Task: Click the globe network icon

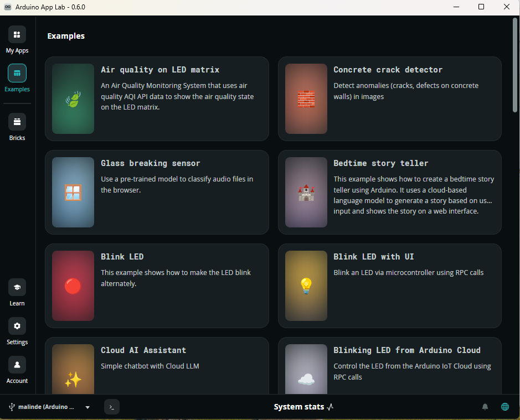Action: click(505, 407)
